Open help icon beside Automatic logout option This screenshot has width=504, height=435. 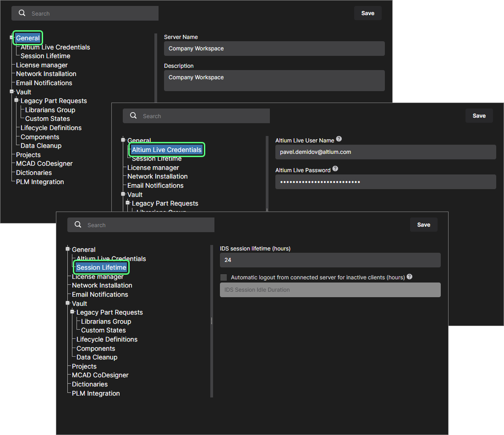click(x=410, y=277)
